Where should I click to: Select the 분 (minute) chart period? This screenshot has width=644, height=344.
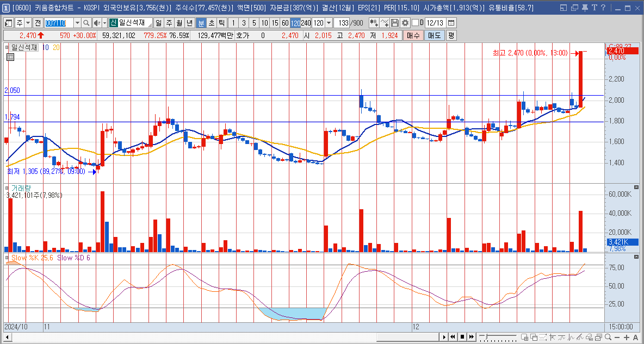[x=201, y=23]
